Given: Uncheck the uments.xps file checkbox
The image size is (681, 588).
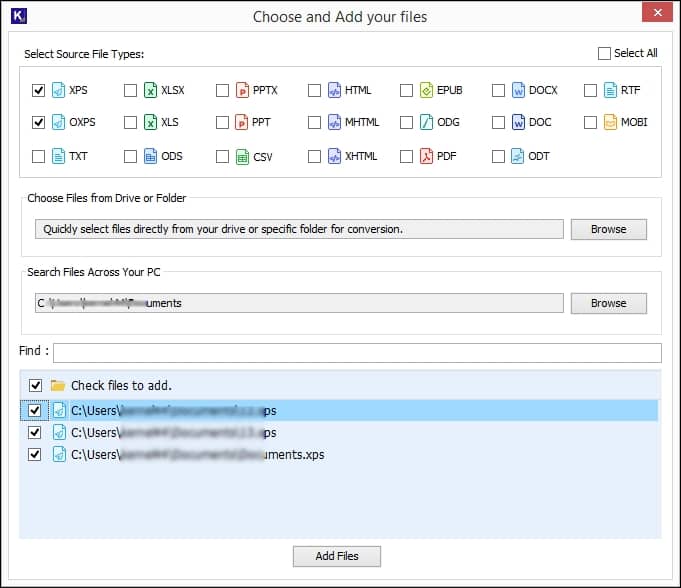Looking at the screenshot, I should point(34,454).
